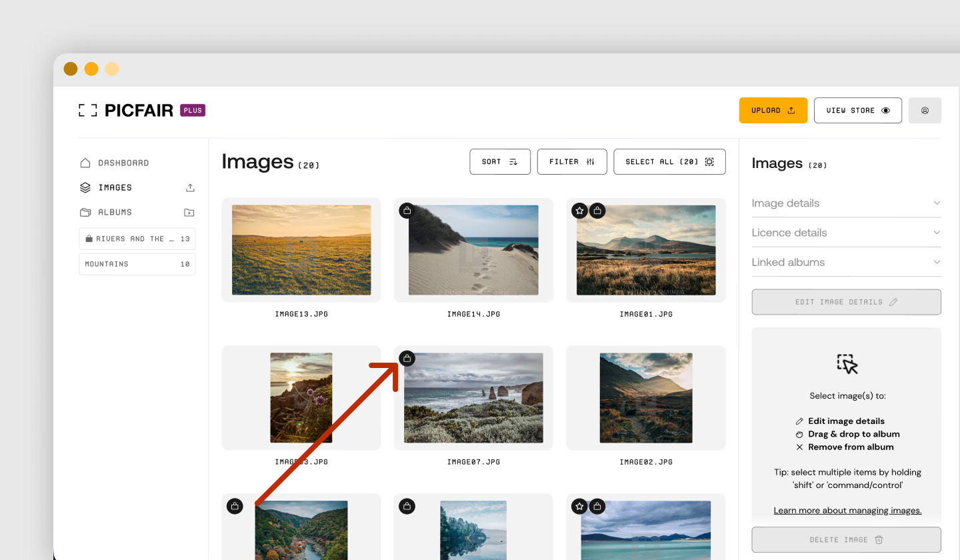Expand the Licence details section

point(846,233)
